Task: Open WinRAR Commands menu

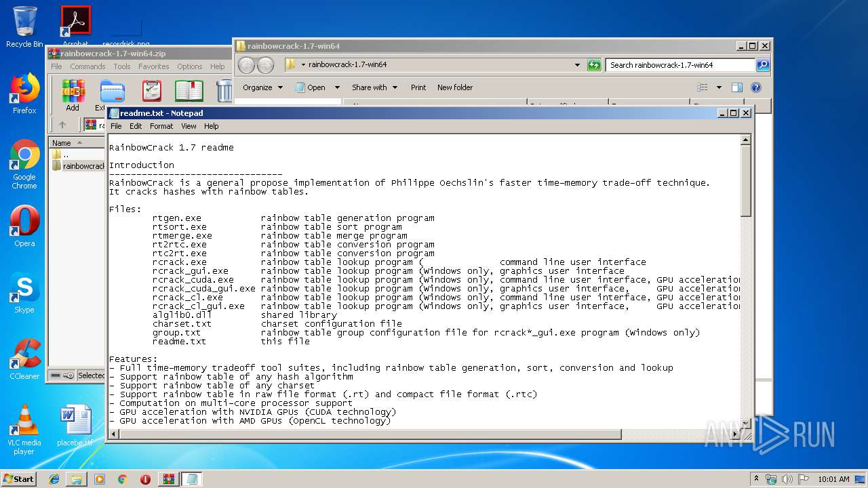Action: tap(87, 66)
